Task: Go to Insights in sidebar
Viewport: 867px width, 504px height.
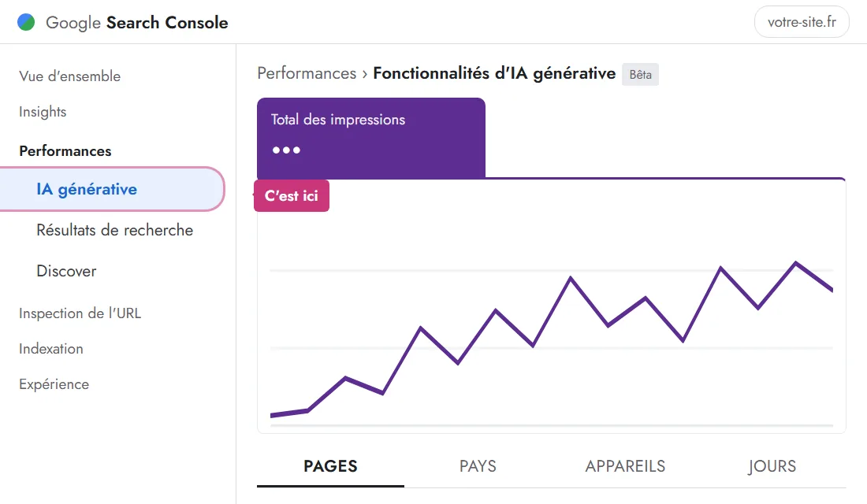Action: tap(43, 112)
